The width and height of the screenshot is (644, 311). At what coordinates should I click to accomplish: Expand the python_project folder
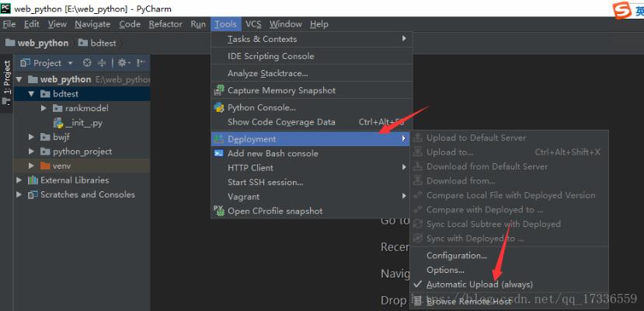[32, 152]
